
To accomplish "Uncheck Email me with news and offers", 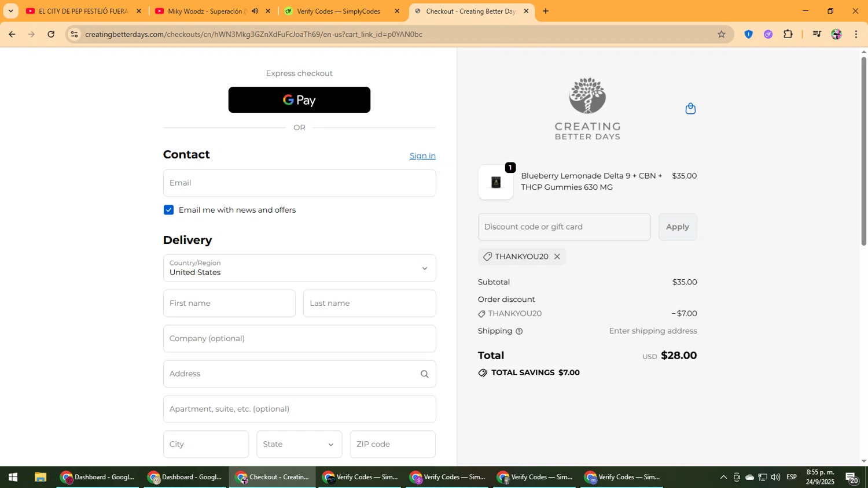I will (x=168, y=210).
